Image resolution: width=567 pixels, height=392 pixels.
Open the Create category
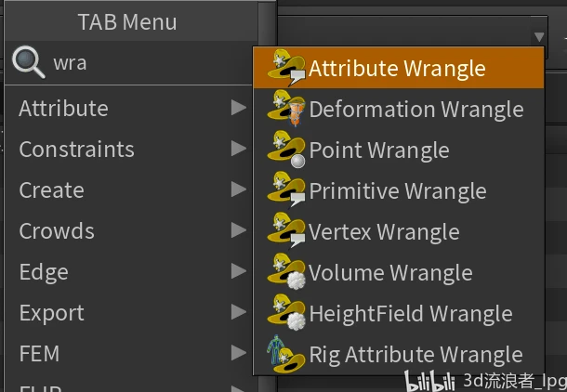52,190
